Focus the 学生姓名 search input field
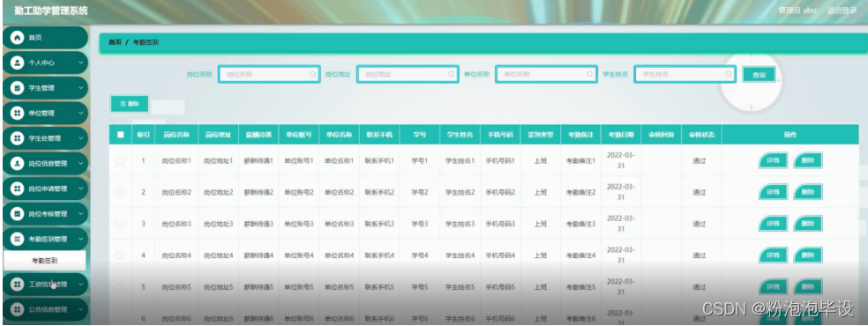The width and height of the screenshot is (868, 326). click(x=685, y=74)
